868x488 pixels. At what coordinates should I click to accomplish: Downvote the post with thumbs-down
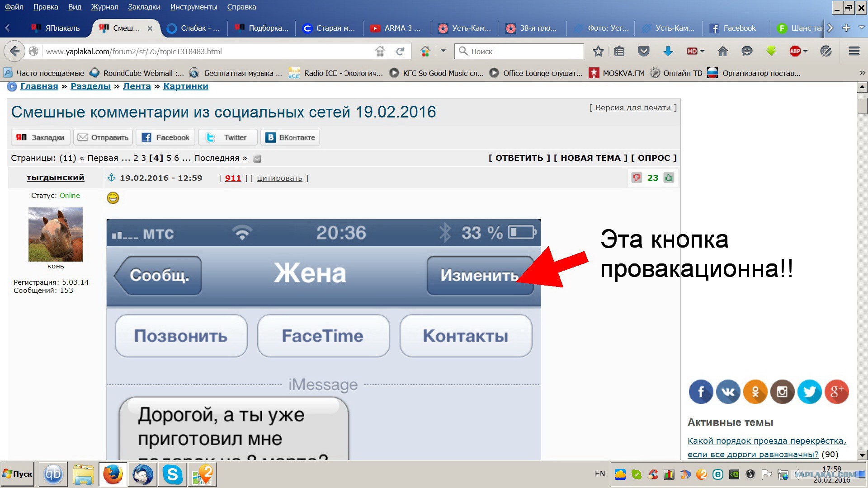click(x=637, y=178)
